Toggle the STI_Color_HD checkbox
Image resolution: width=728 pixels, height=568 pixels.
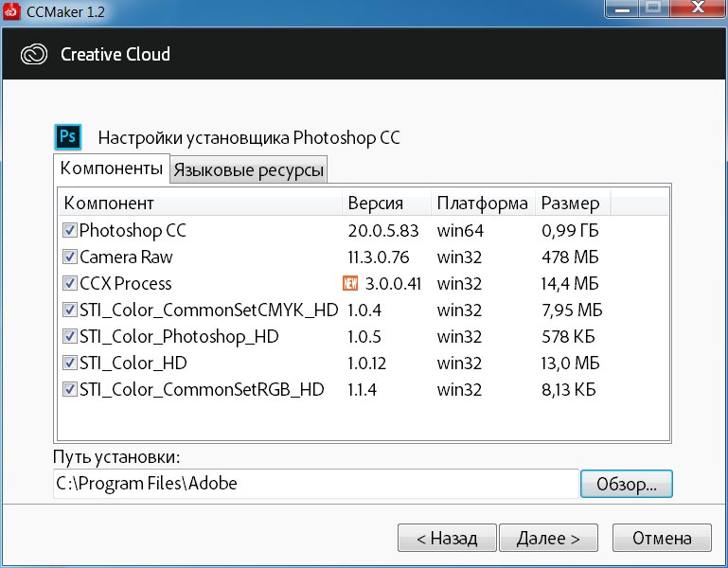point(70,363)
